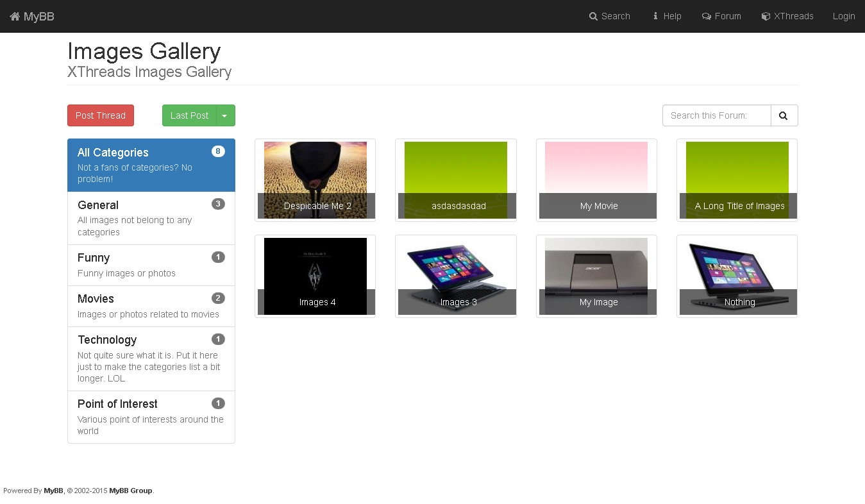
Task: Click the green Last Post button
Action: tap(189, 115)
